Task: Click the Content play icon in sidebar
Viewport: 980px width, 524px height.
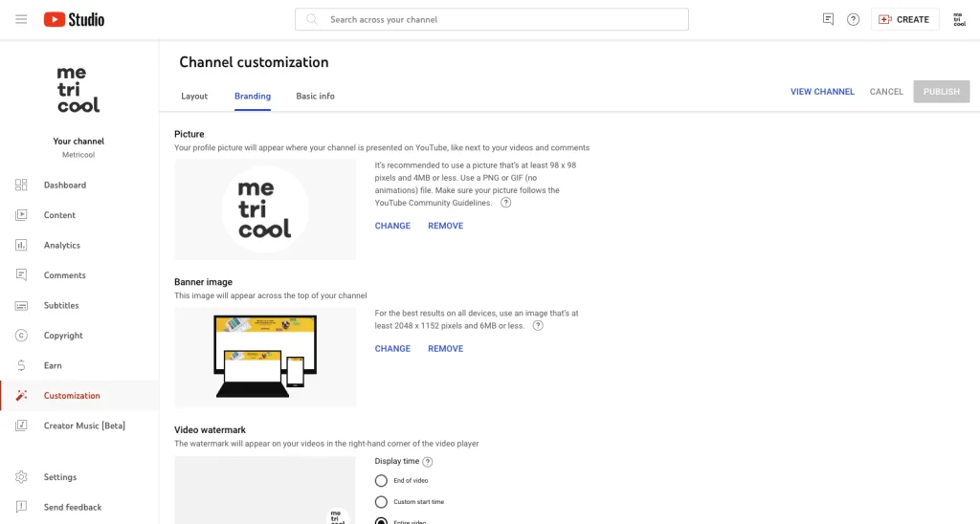Action: click(x=21, y=215)
